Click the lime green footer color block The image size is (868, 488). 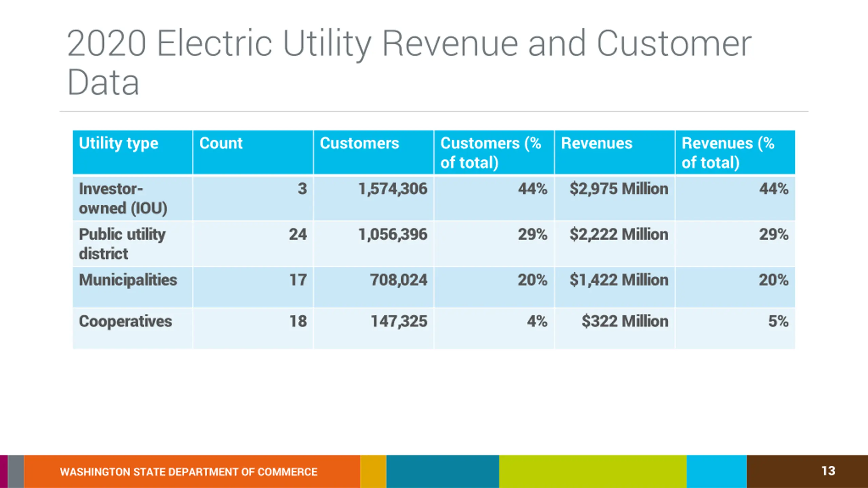click(593, 471)
